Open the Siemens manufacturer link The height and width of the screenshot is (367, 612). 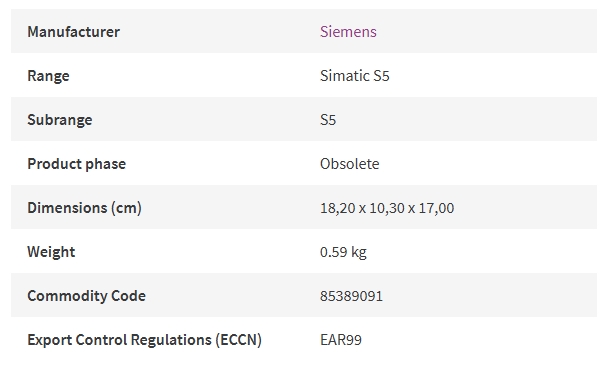[x=348, y=32]
